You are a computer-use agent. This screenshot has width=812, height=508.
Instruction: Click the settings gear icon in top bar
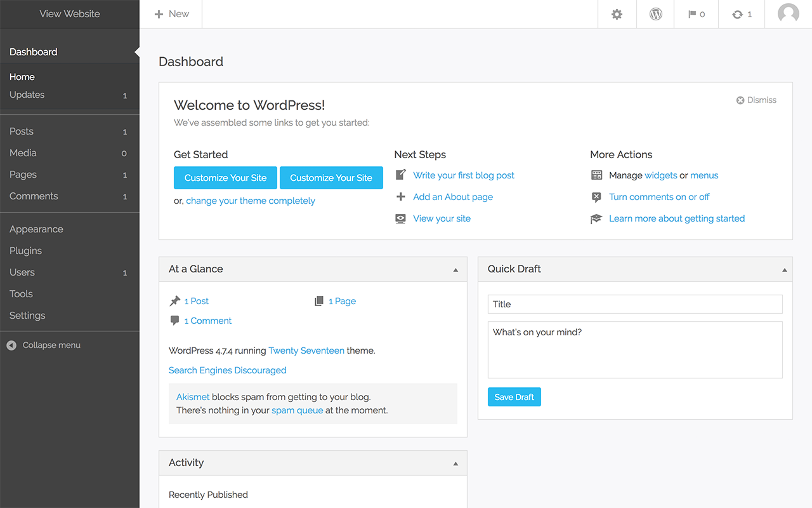tap(617, 14)
